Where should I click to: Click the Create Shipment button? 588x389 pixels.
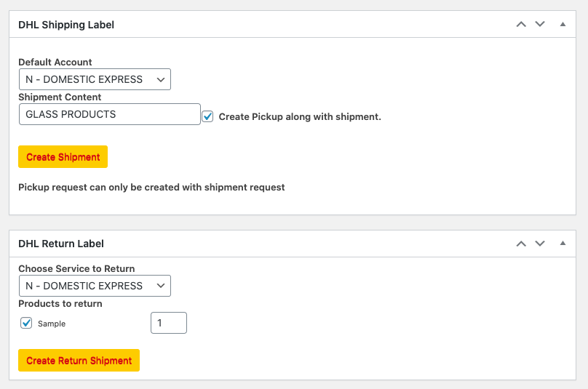(x=63, y=156)
